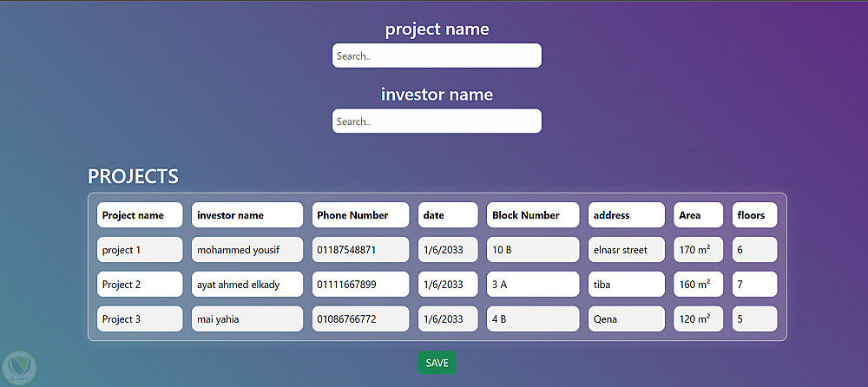Click phone number 01086766772 cell
The image size is (868, 387).
360,319
